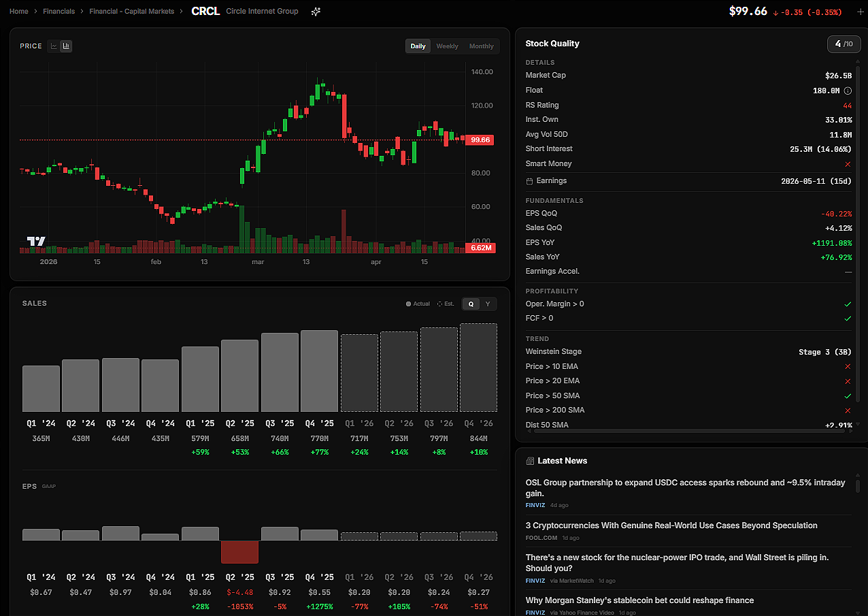Click Price > 200 SMA red X
This screenshot has width=868, height=616.
coord(848,410)
